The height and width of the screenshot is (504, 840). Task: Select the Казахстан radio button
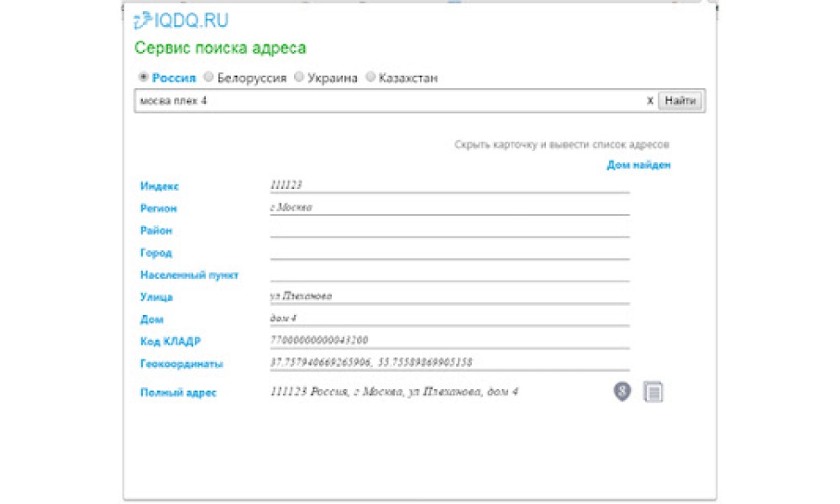tap(370, 77)
